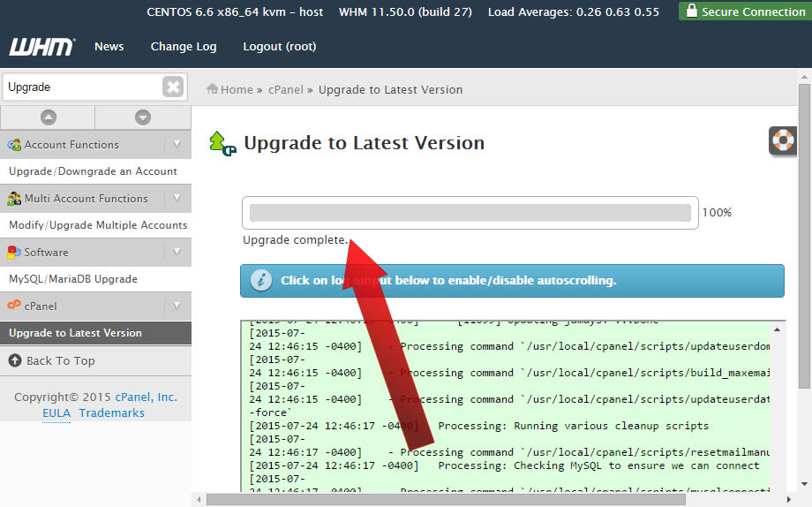Click the "Checking MySQL to ensure we can connect" line
The width and height of the screenshot is (812, 507).
[636, 465]
